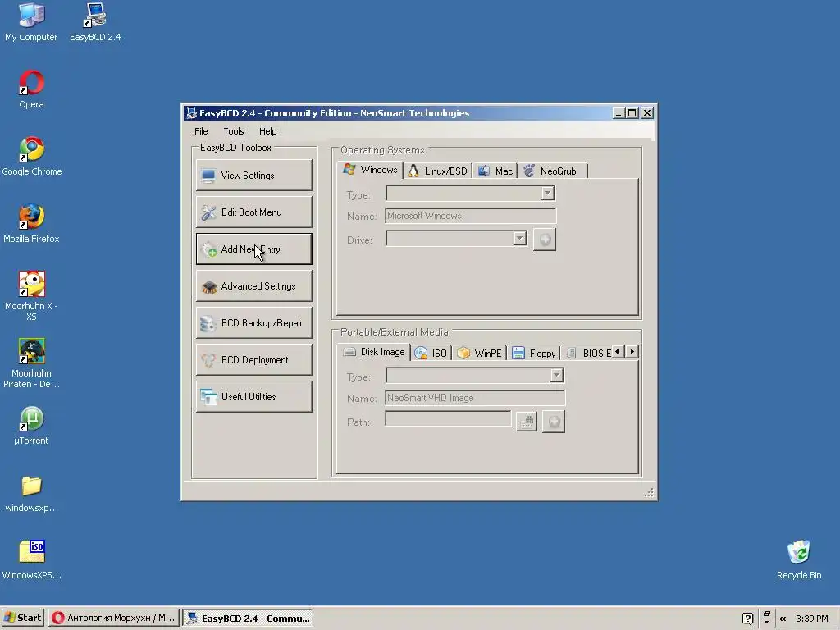Select the Opera desktop shortcut
Image resolution: width=840 pixels, height=630 pixels.
click(31, 89)
